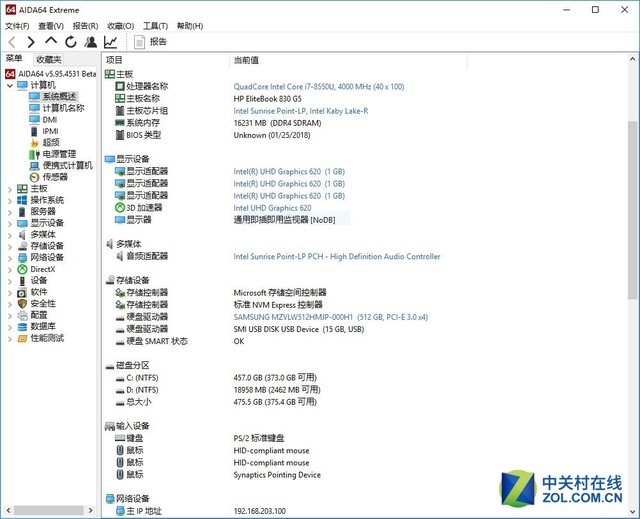Select the 传感器 gauge icon
Screen dimensions: 640x519
(34, 177)
